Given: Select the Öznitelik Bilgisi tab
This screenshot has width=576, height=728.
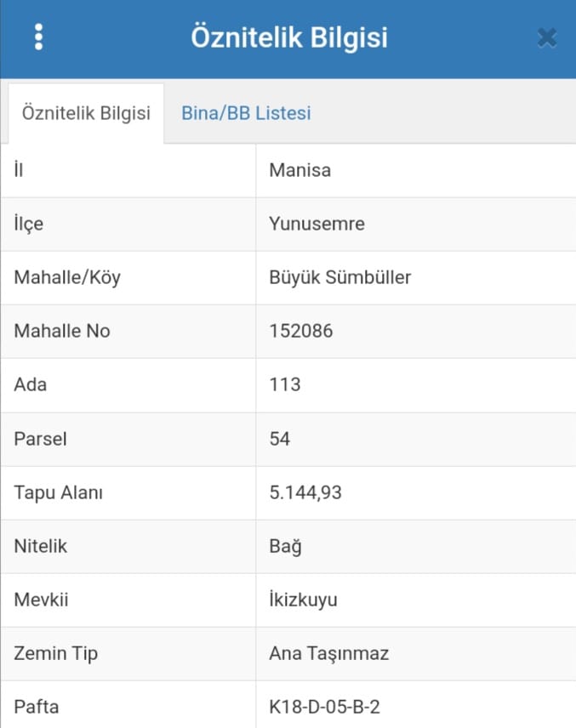Looking at the screenshot, I should [87, 113].
